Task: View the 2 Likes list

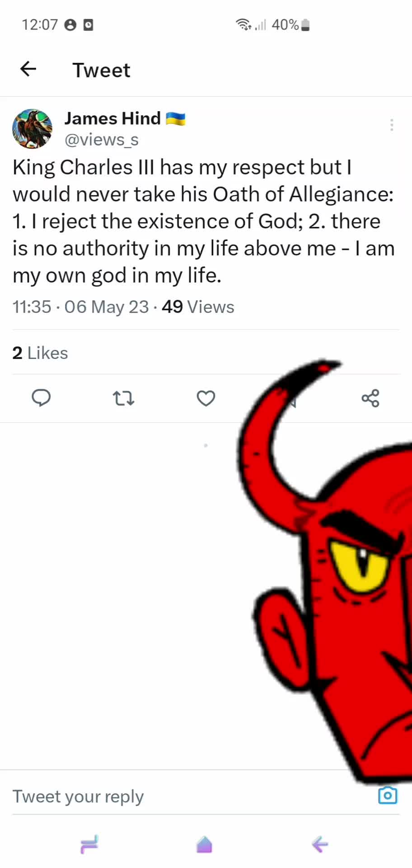Action: (x=40, y=353)
